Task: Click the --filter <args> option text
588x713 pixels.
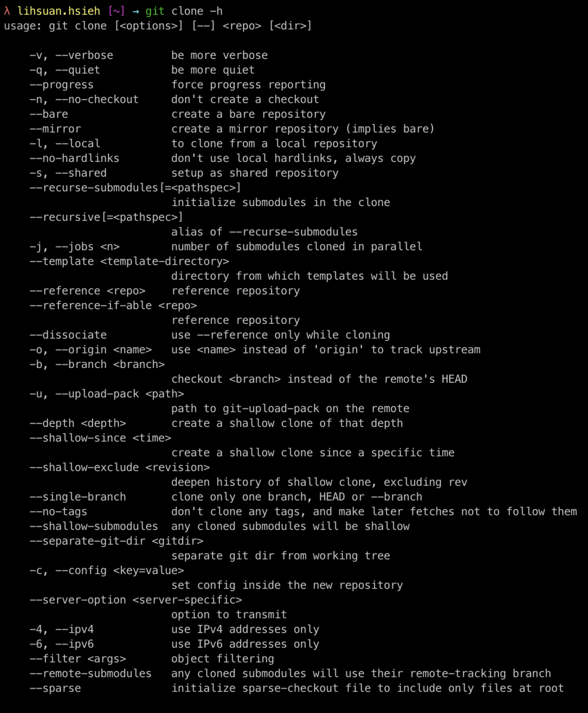Action: click(78, 658)
